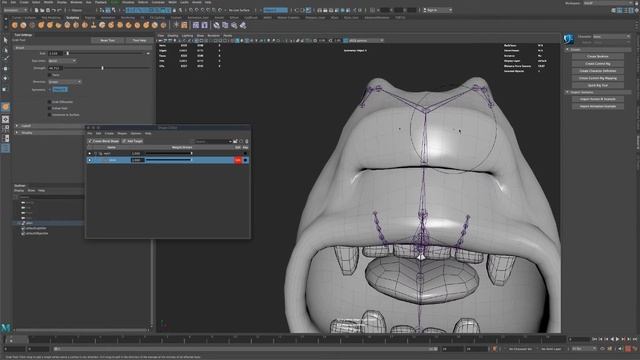
Task: Click the weight slider of selected target
Action: tap(168, 160)
